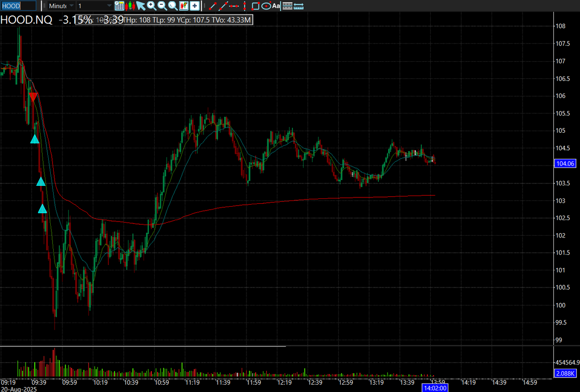Click the zoom in magnifier icon
The width and height of the screenshot is (580, 392).
(x=151, y=6)
